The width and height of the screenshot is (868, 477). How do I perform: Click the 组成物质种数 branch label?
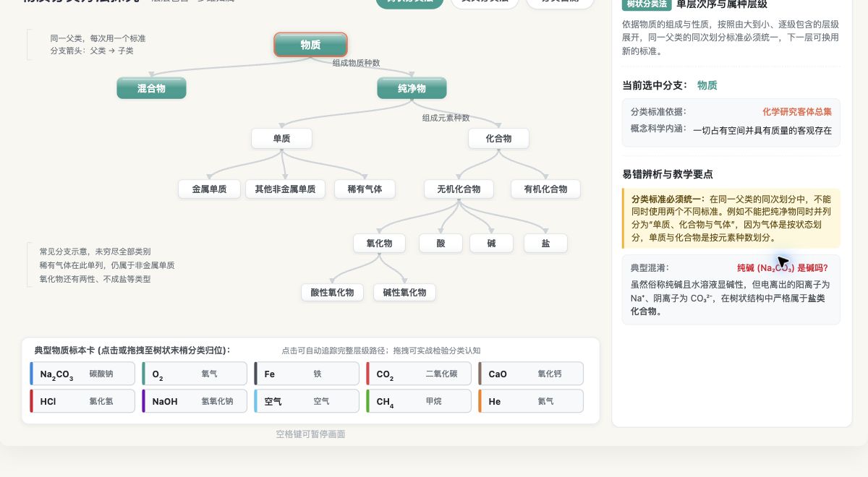[x=356, y=64]
